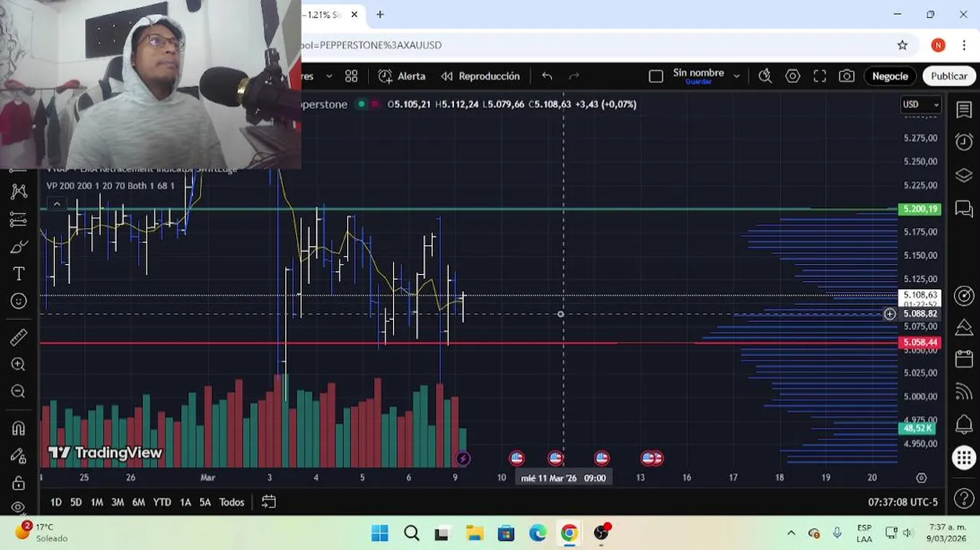Select the Text annotation tool
The height and width of the screenshot is (550, 980).
click(x=19, y=273)
